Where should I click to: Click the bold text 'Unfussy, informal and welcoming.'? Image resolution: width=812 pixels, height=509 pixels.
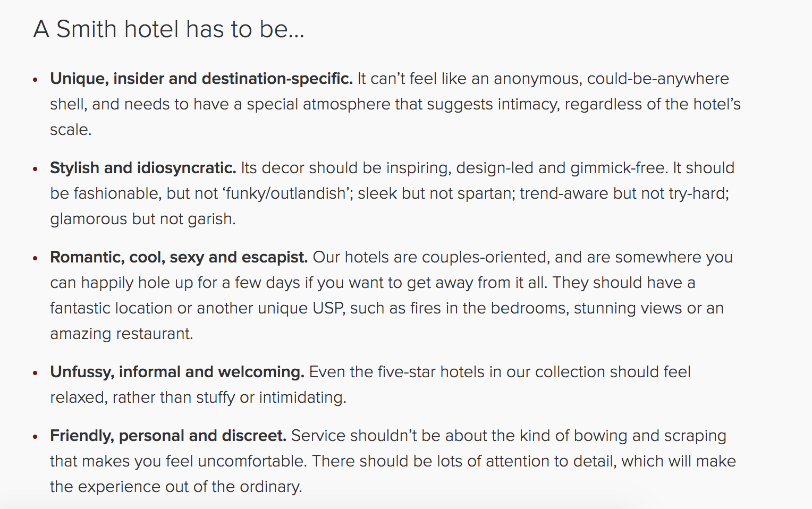point(177,372)
